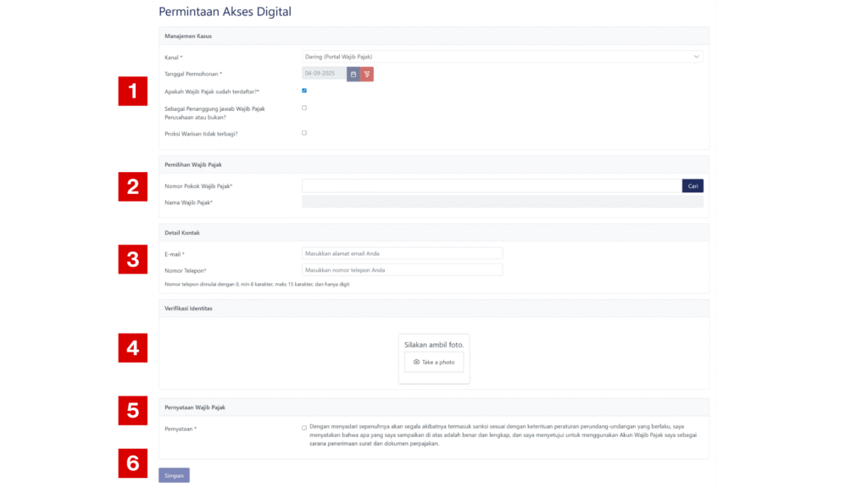Click the Cari search button
This screenshot has height=488, width=868.
point(693,186)
